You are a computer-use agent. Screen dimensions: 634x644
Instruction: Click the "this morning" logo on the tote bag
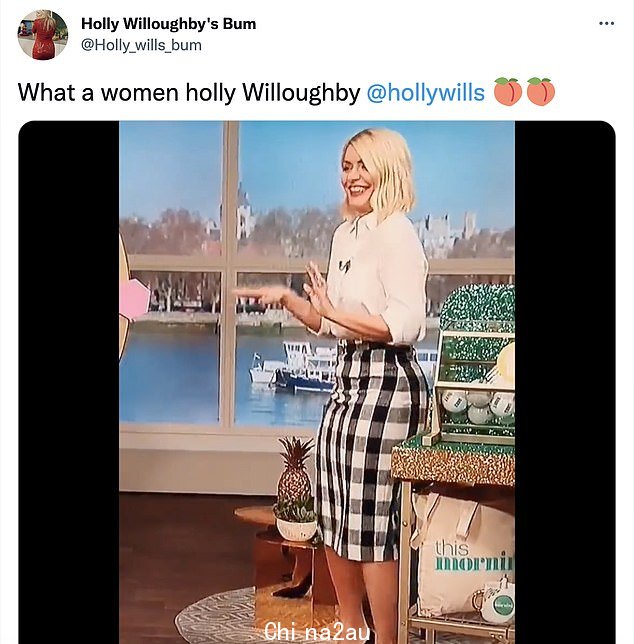pyautogui.click(x=473, y=557)
